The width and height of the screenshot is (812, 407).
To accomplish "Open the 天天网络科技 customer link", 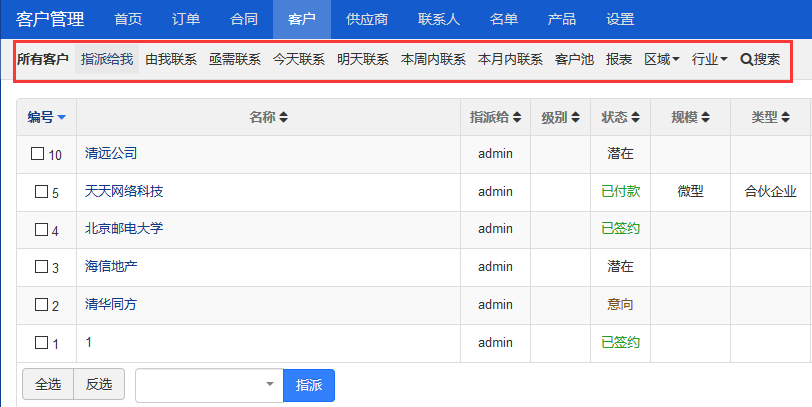I will 124,192.
